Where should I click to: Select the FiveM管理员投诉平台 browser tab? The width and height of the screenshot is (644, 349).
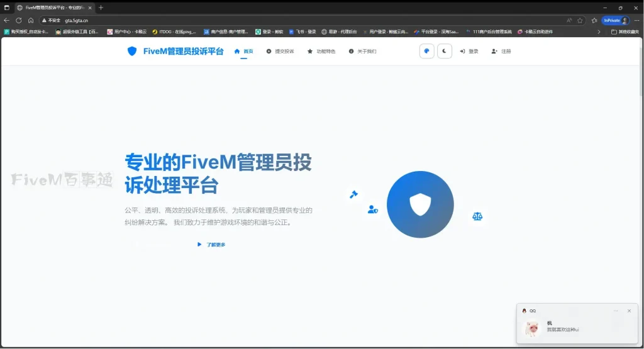(54, 8)
